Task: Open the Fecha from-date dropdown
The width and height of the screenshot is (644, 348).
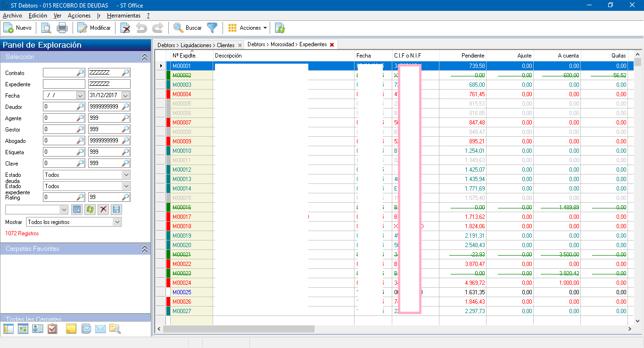Action: pos(81,95)
